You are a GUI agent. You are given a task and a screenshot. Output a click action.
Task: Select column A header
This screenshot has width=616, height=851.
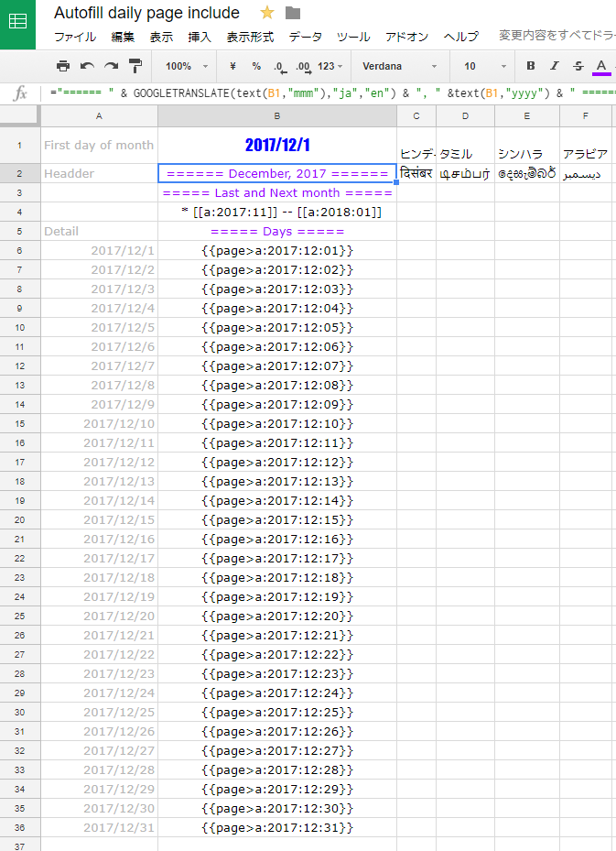click(99, 116)
